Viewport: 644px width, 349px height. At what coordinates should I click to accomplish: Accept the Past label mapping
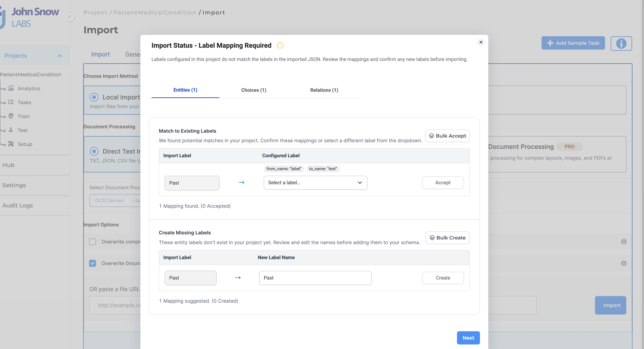coord(443,183)
